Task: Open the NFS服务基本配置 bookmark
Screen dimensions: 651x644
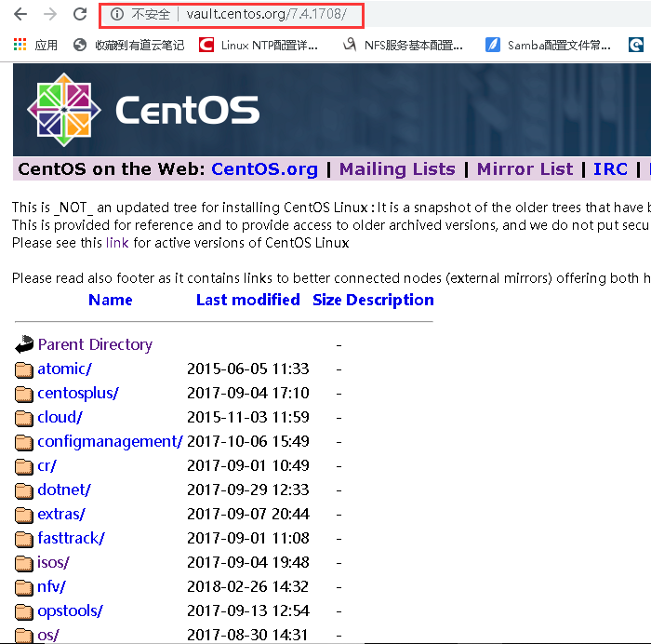Action: coord(403,45)
